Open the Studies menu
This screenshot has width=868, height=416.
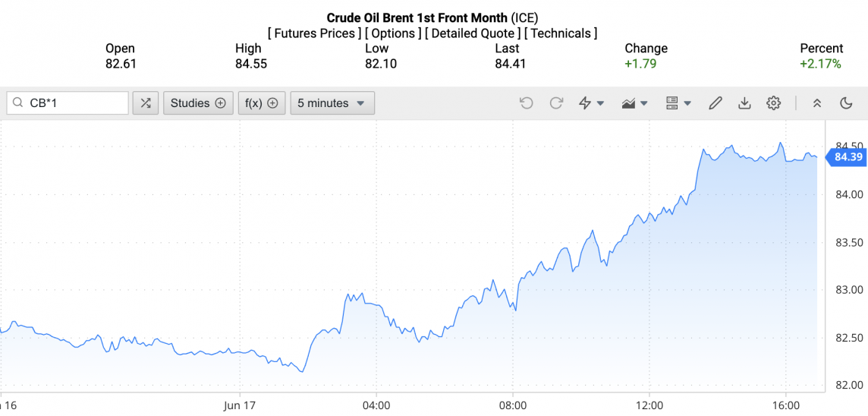click(x=198, y=103)
